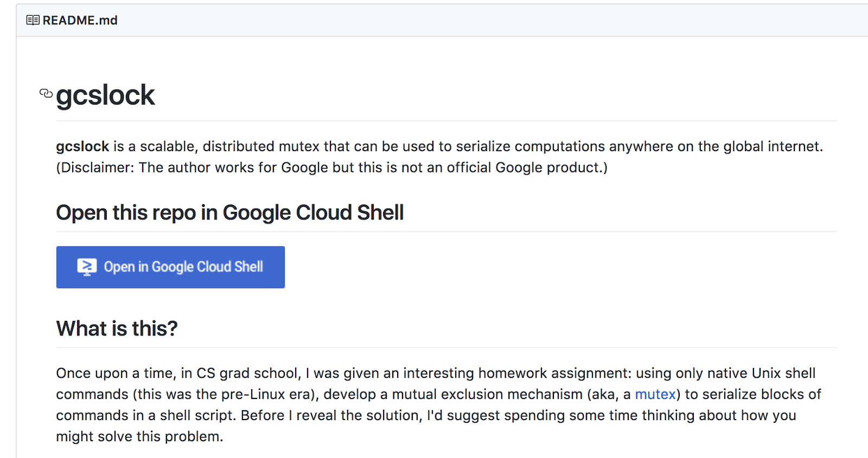
Task: Click the bold gcslock word in description
Action: coord(82,146)
